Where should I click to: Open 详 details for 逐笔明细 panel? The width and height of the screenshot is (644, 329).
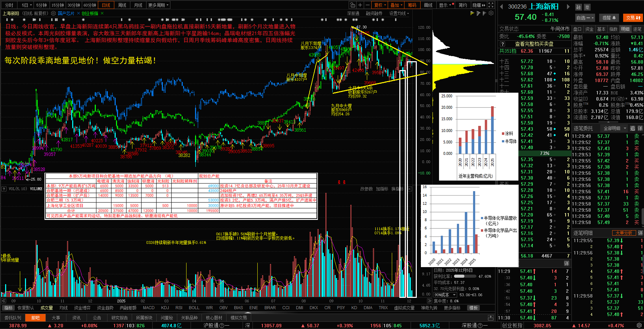coord(640,233)
